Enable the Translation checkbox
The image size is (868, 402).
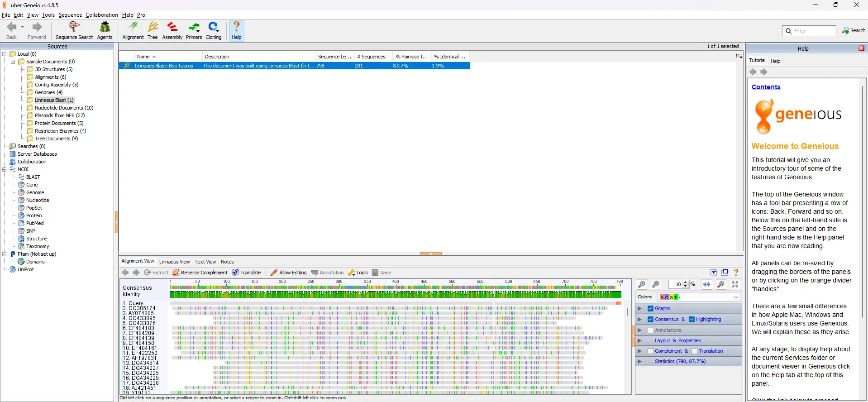694,351
